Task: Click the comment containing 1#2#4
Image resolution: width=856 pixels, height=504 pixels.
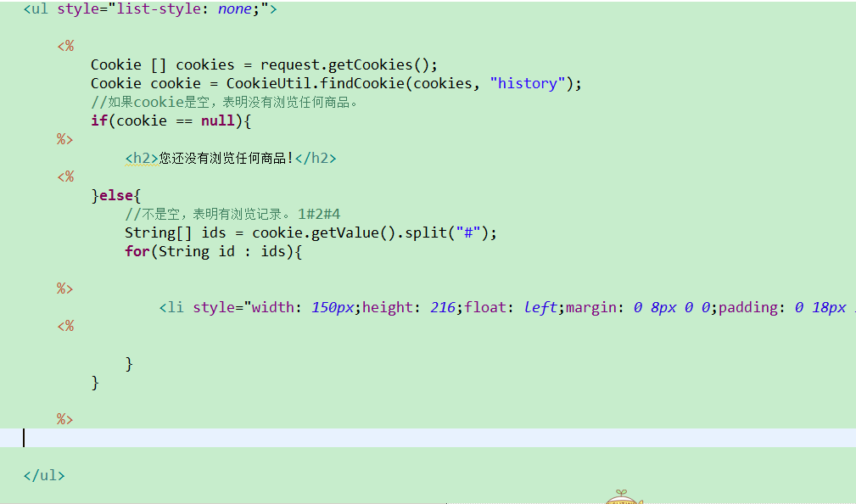Action: [x=232, y=214]
